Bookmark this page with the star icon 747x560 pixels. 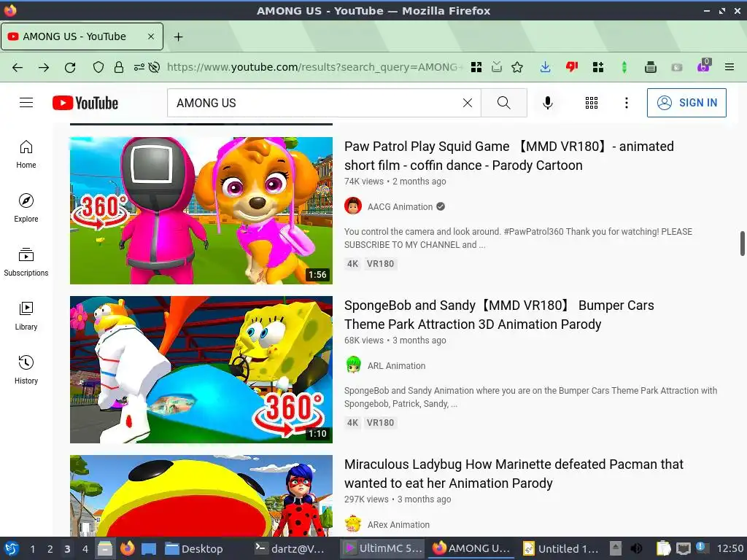click(x=517, y=67)
